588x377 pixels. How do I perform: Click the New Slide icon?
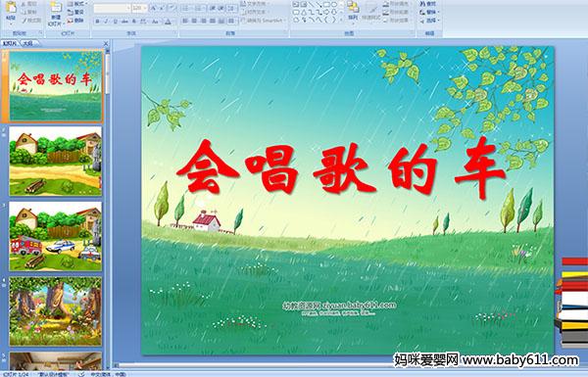pos(56,14)
